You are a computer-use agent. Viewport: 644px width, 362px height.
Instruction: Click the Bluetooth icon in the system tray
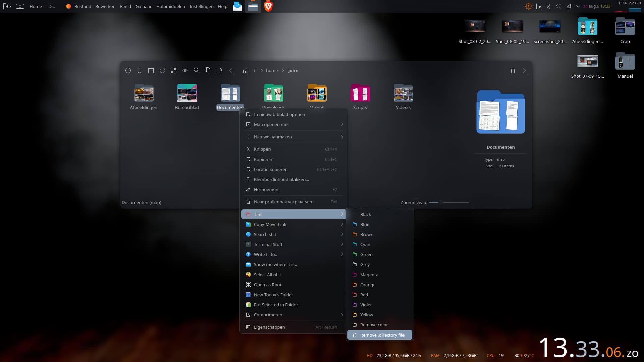pos(549,6)
